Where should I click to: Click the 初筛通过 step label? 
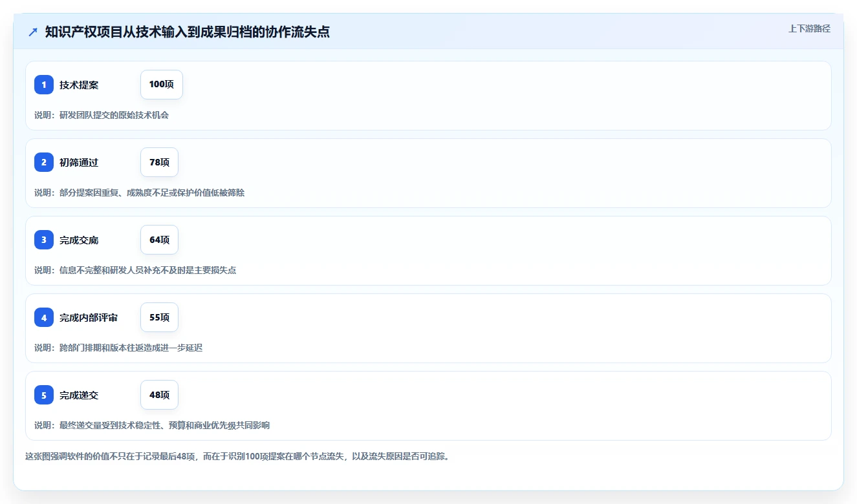(79, 162)
